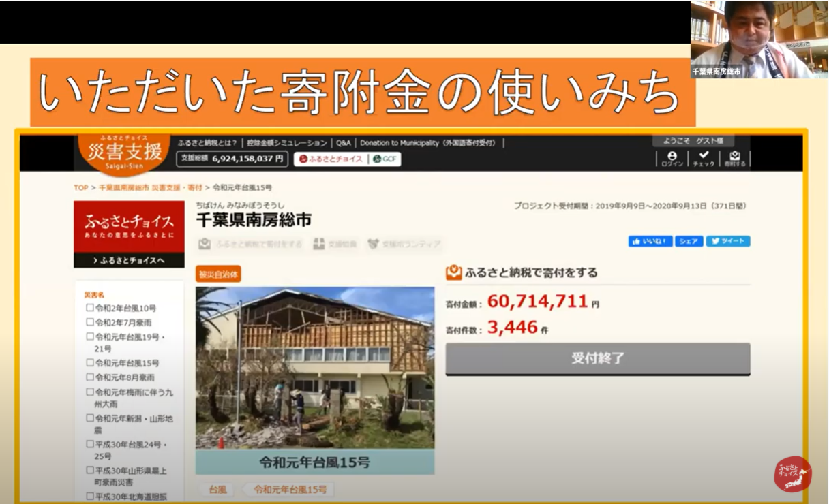Viewport: 829px width, 504px height.
Task: Tick the 令和元年台風15号 checkbox in sidebar
Action: [90, 363]
